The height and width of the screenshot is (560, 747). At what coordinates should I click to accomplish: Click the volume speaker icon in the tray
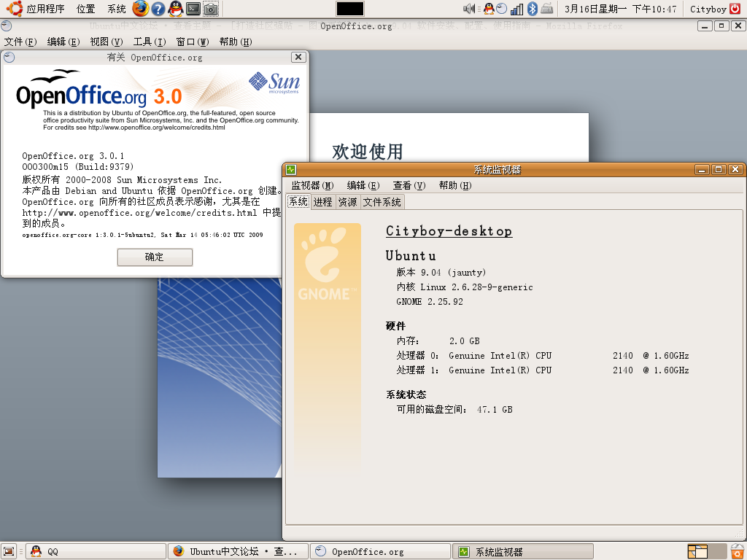tap(469, 9)
